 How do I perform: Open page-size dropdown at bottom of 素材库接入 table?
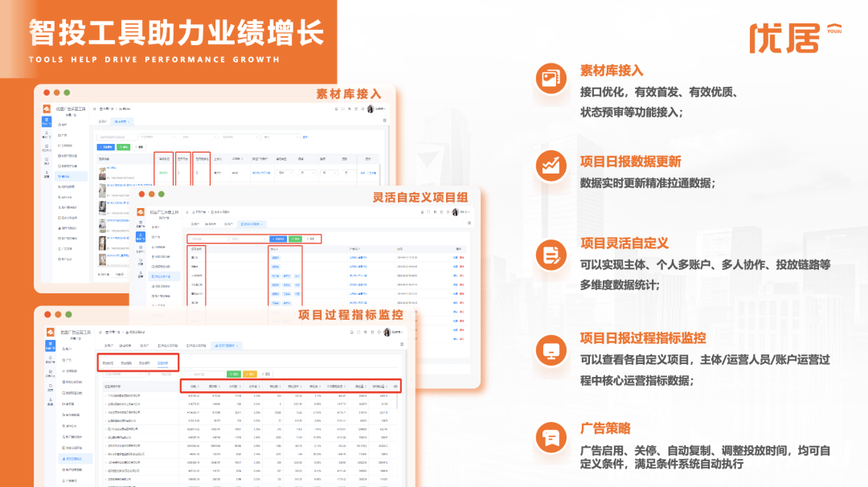[121, 274]
